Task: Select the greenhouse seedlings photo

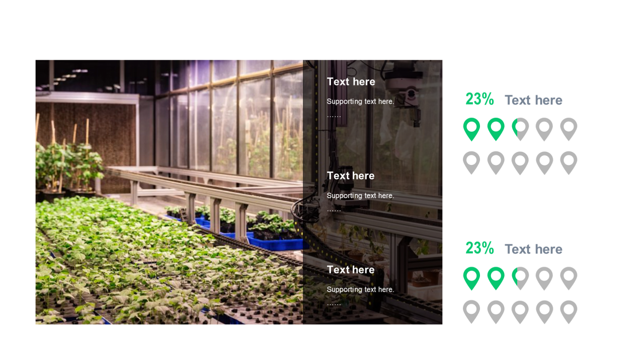Action: coord(239,192)
